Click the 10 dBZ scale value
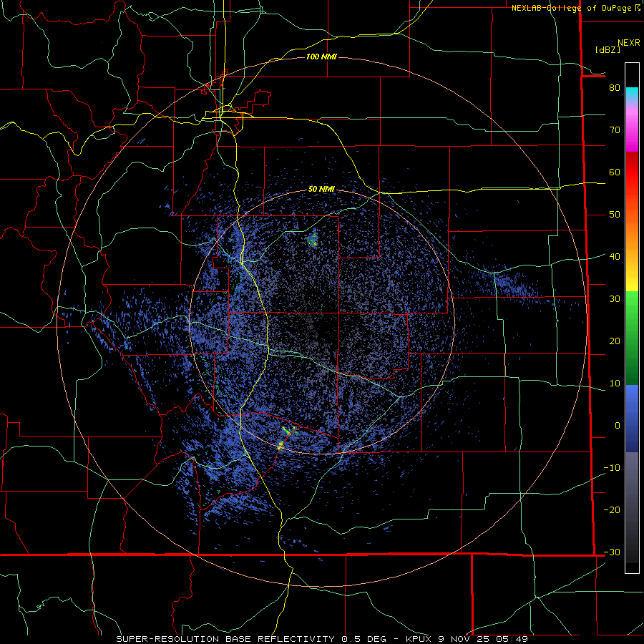Image resolution: width=644 pixels, height=644 pixels. tap(615, 384)
